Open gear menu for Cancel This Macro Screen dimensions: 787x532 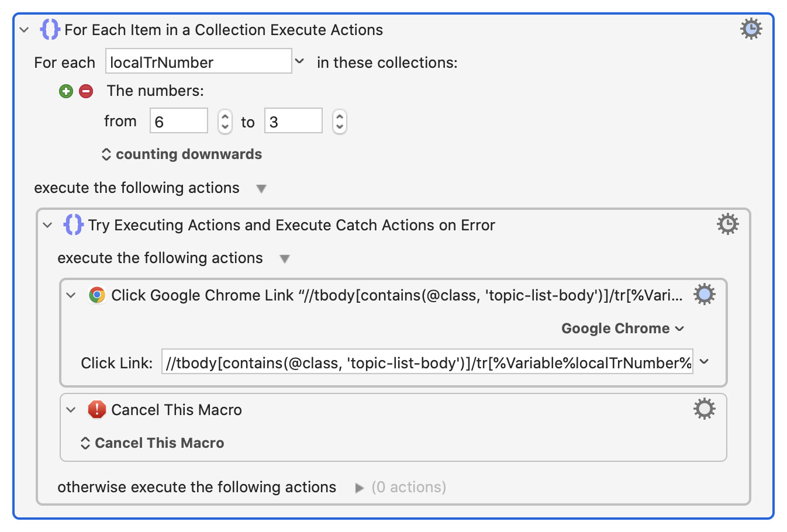[704, 409]
